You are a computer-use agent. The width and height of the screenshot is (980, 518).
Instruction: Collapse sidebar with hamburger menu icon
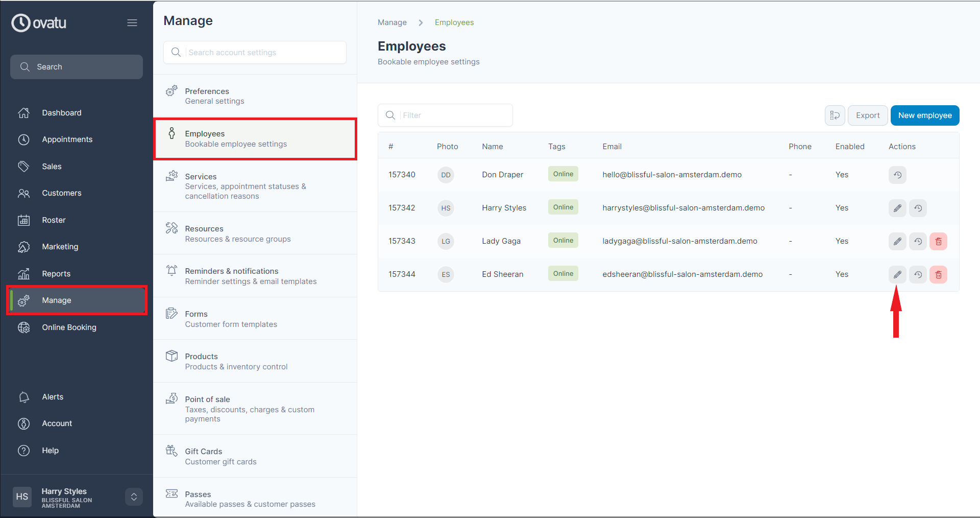(132, 23)
